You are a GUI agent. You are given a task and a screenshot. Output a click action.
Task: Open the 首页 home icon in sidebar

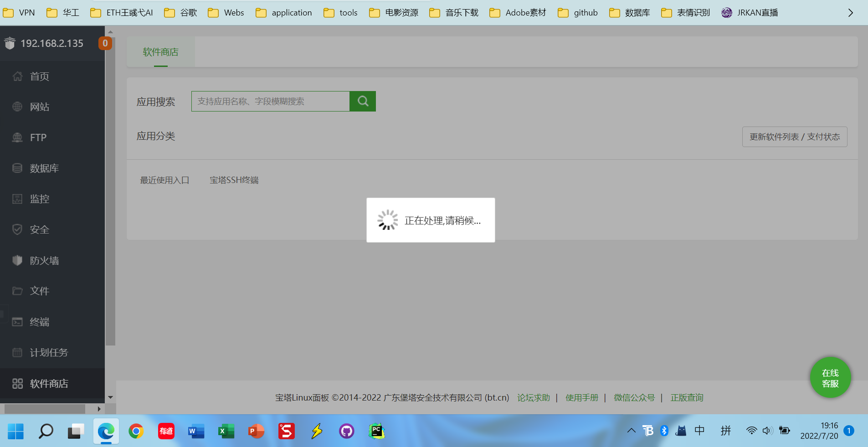pyautogui.click(x=17, y=76)
